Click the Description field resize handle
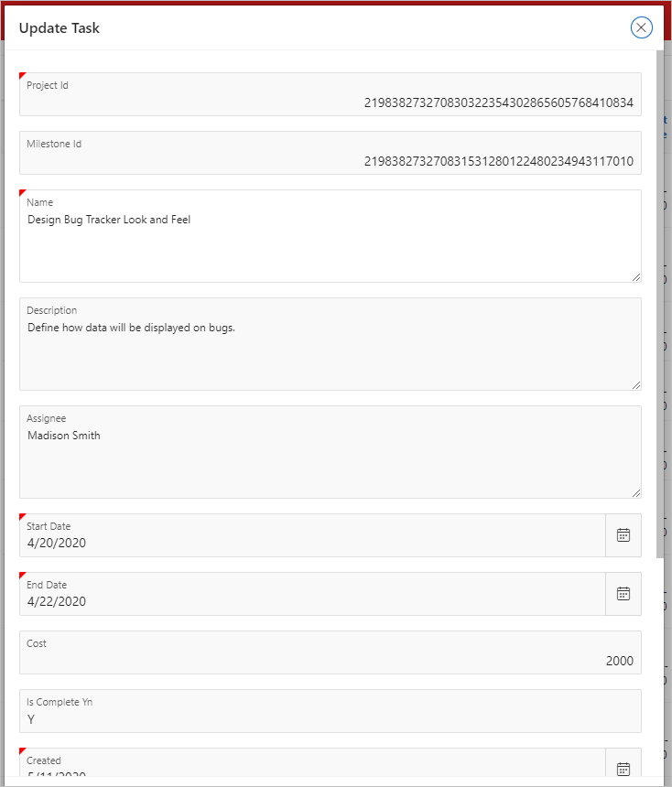Screen dimensions: 672x787 tap(637, 384)
